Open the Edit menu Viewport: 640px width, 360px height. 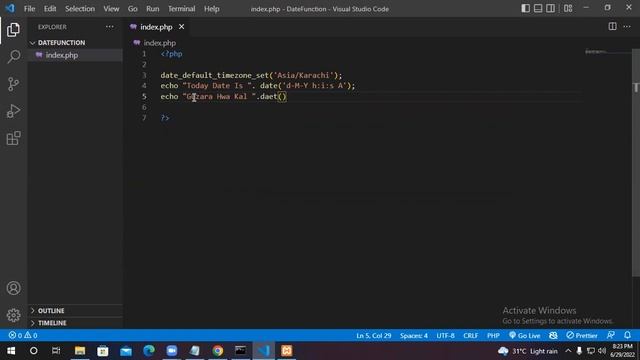click(50, 9)
